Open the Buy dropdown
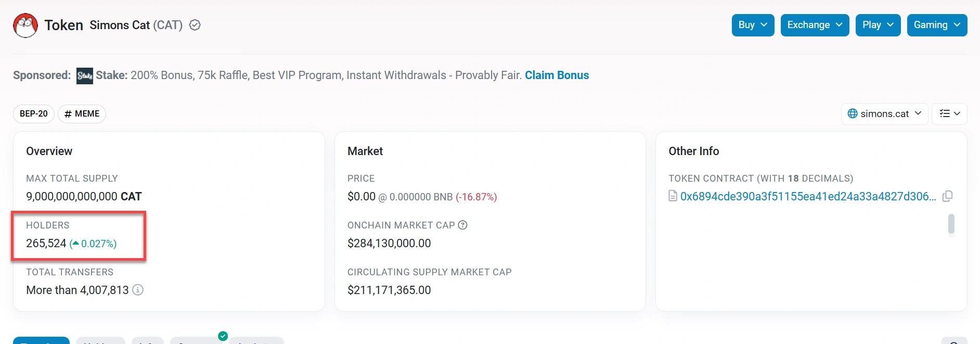 click(753, 25)
